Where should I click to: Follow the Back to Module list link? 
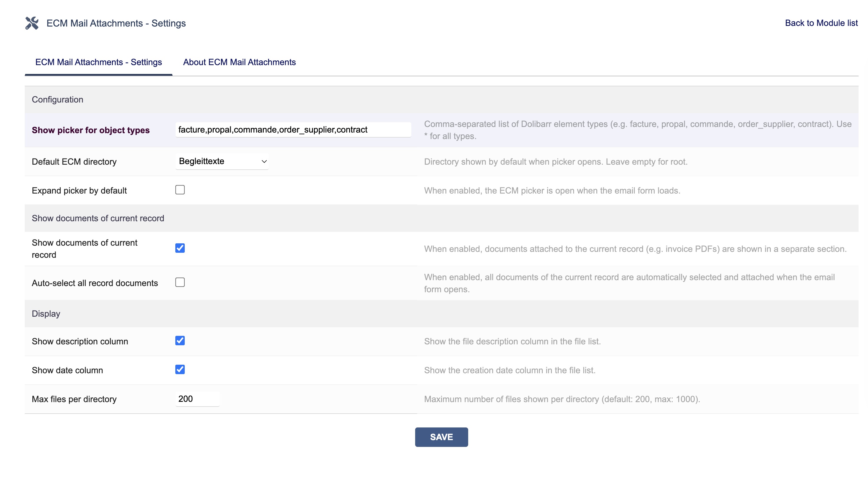coord(821,23)
